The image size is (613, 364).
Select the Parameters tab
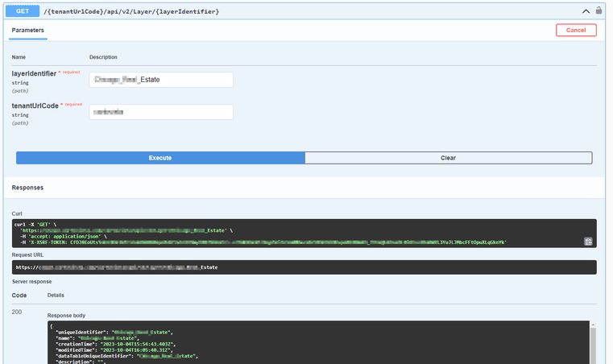(27, 30)
